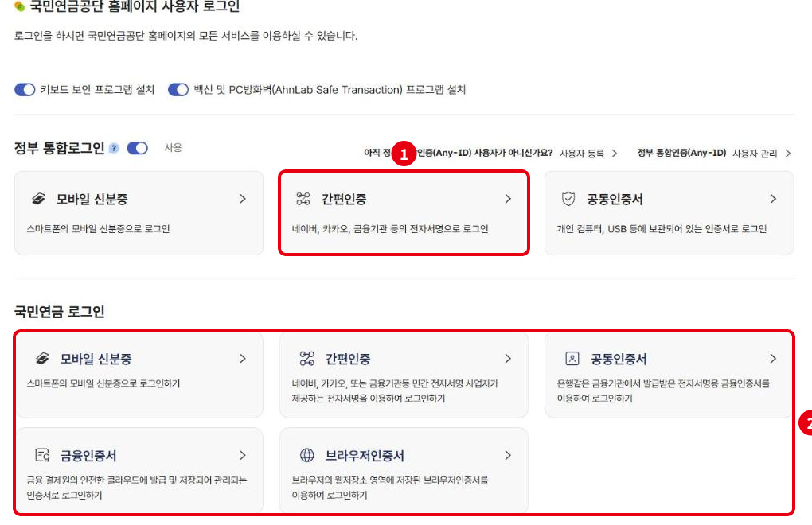Click the question mark help icon next to 정부 통합로그인

click(x=115, y=149)
